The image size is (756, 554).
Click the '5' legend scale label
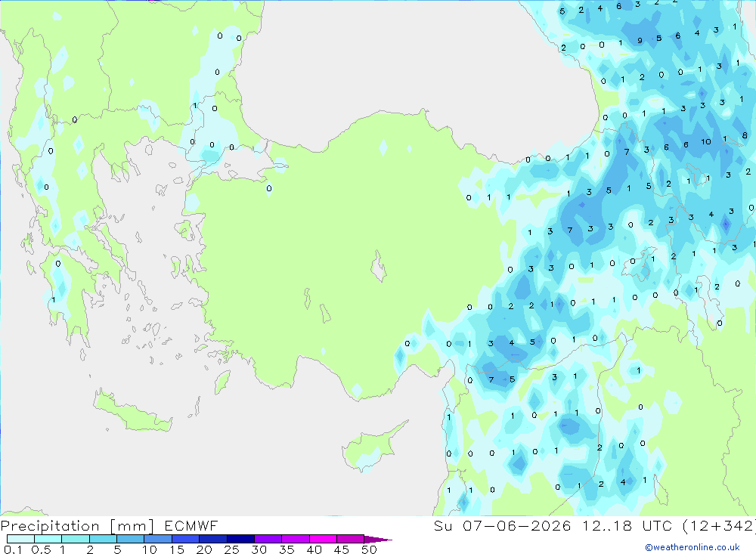(x=117, y=549)
